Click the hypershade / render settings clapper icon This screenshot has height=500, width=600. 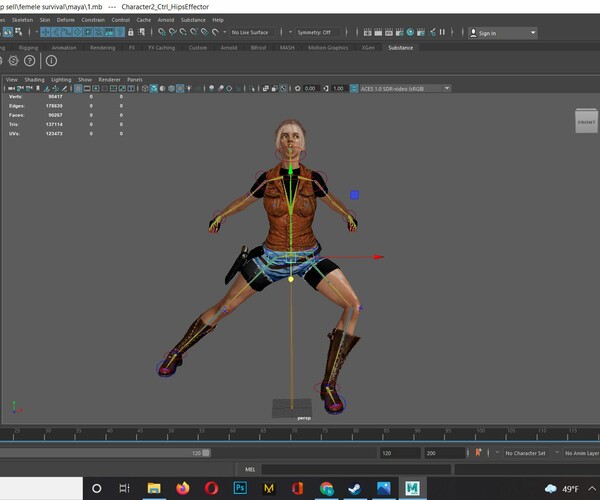coord(399,32)
